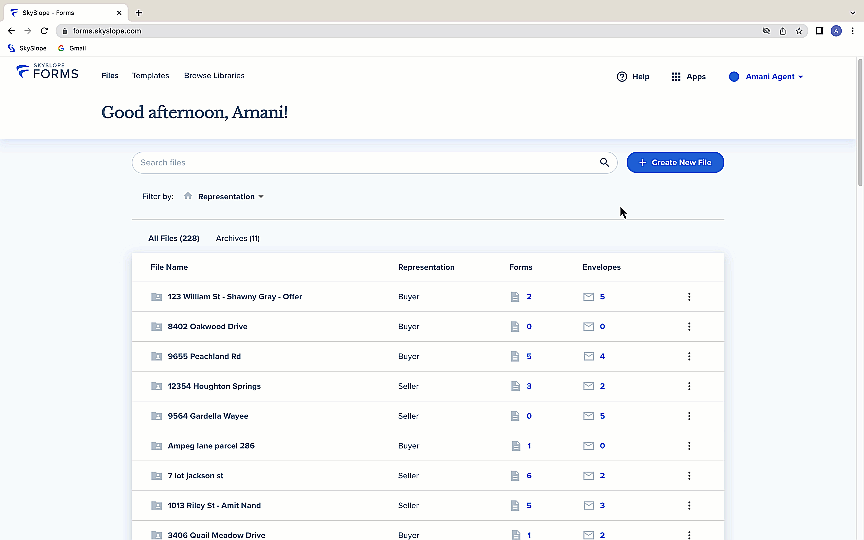The width and height of the screenshot is (864, 540).
Task: Open file 1013 Riley St - Amit Nand
Action: (214, 505)
